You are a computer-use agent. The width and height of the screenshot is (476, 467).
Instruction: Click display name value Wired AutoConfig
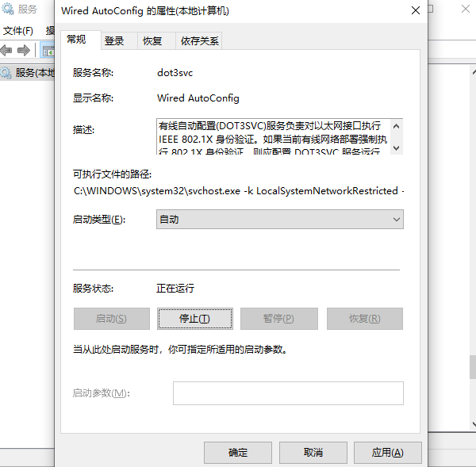(198, 98)
